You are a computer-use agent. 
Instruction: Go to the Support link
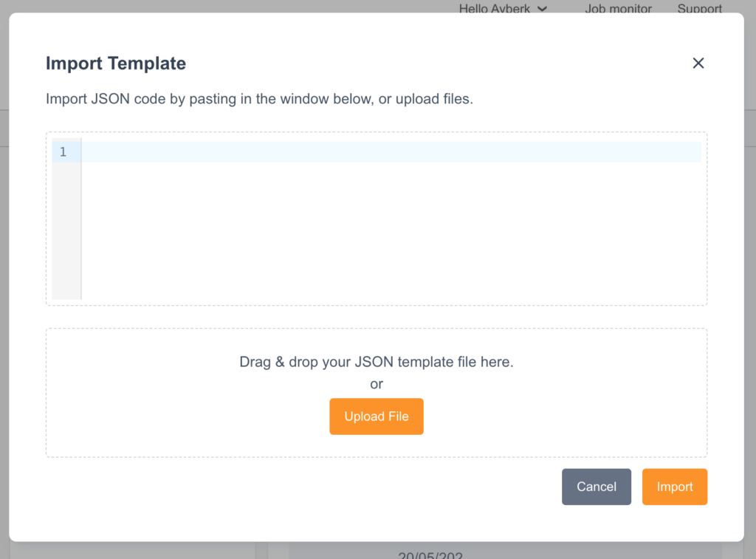(699, 9)
